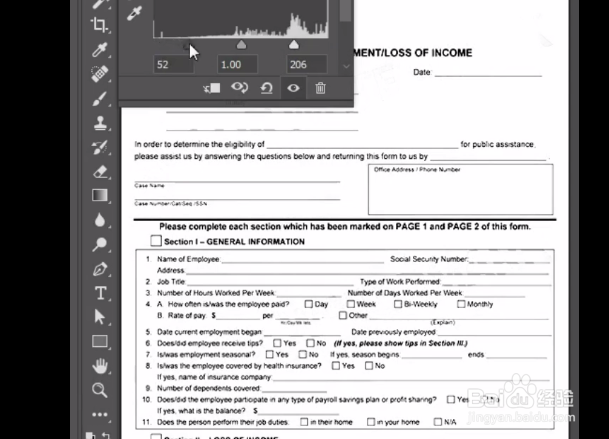The width and height of the screenshot is (609, 439).
Task: Click 'Number of dependents covered' text
Action: (x=209, y=388)
